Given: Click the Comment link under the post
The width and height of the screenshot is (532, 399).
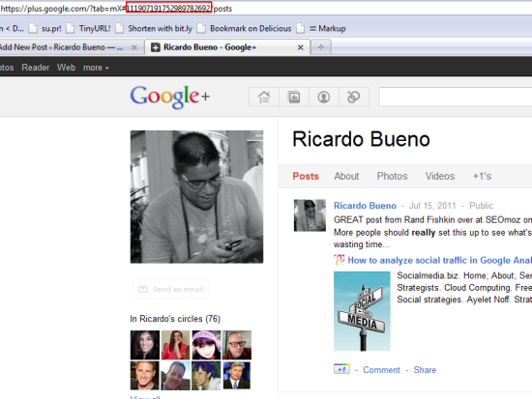Looking at the screenshot, I should [381, 370].
